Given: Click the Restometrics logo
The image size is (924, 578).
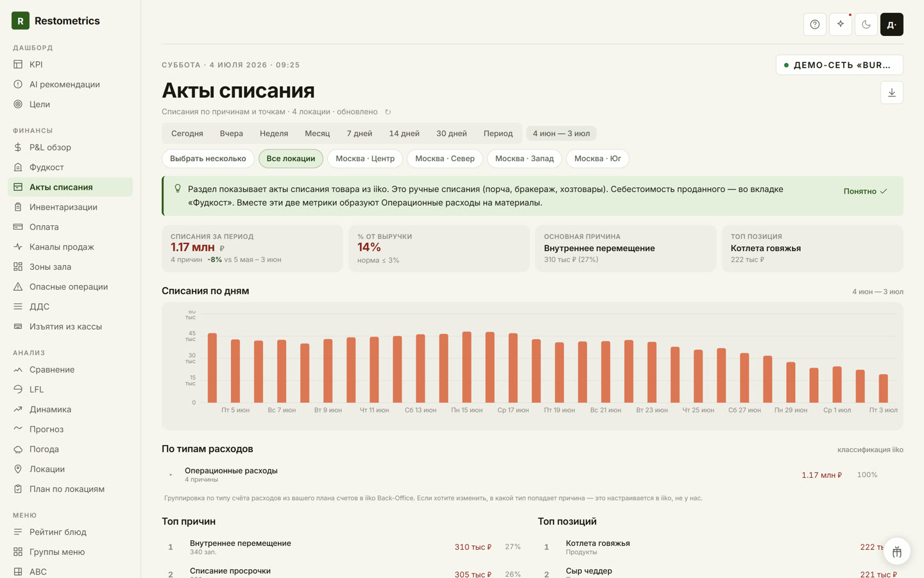Looking at the screenshot, I should click(56, 21).
